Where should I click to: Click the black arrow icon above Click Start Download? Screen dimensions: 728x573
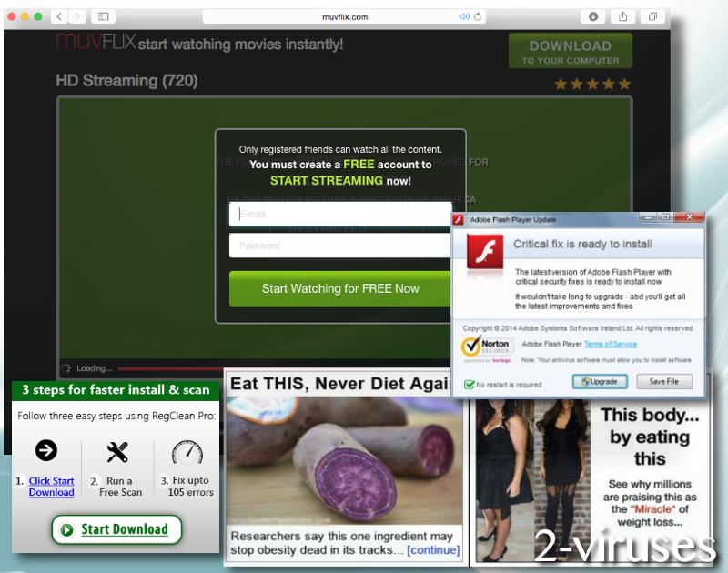coord(46,449)
